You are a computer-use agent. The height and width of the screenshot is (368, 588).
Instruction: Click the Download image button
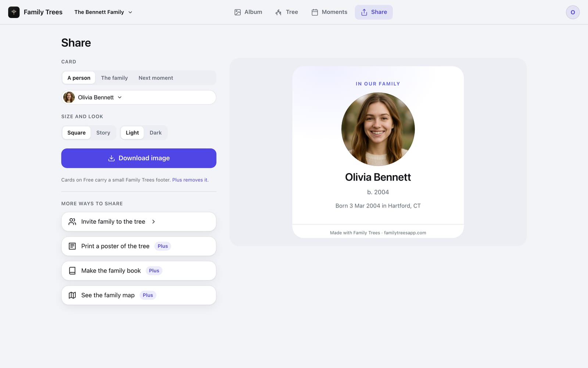pos(139,158)
